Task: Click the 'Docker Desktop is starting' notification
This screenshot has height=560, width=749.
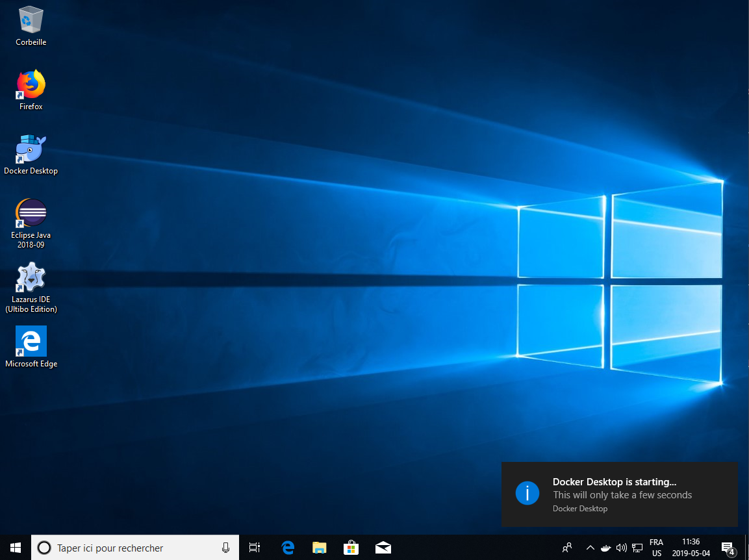Action: (x=619, y=494)
